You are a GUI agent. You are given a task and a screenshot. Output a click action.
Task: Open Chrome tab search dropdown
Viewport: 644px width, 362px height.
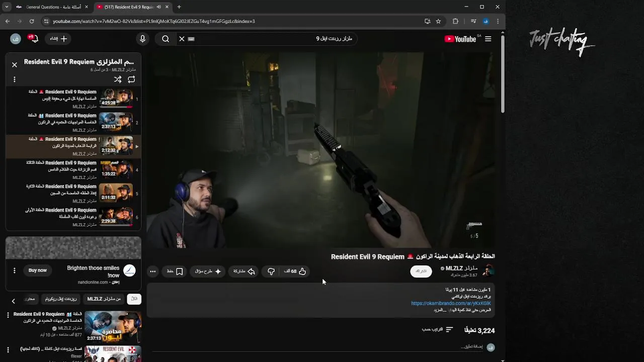click(7, 7)
